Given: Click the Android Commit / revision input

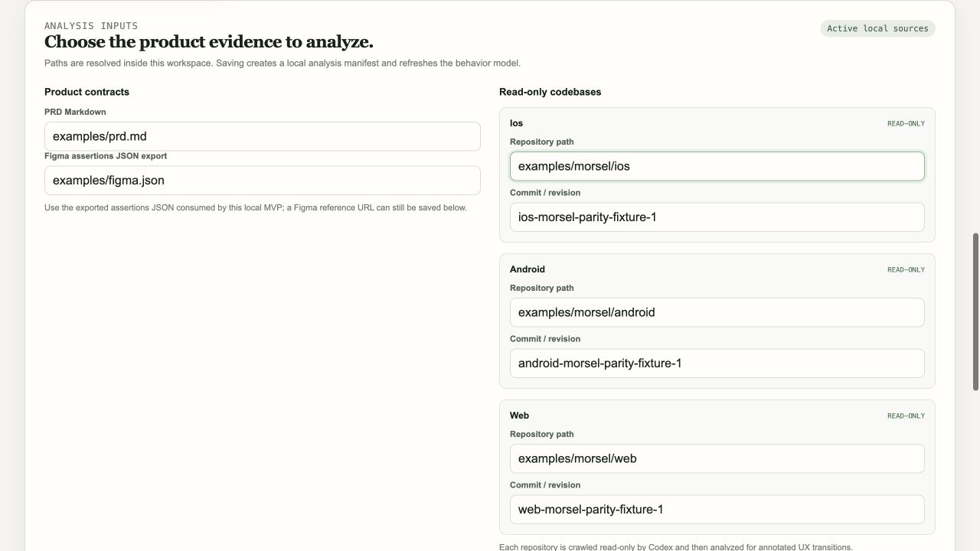Looking at the screenshot, I should tap(717, 364).
